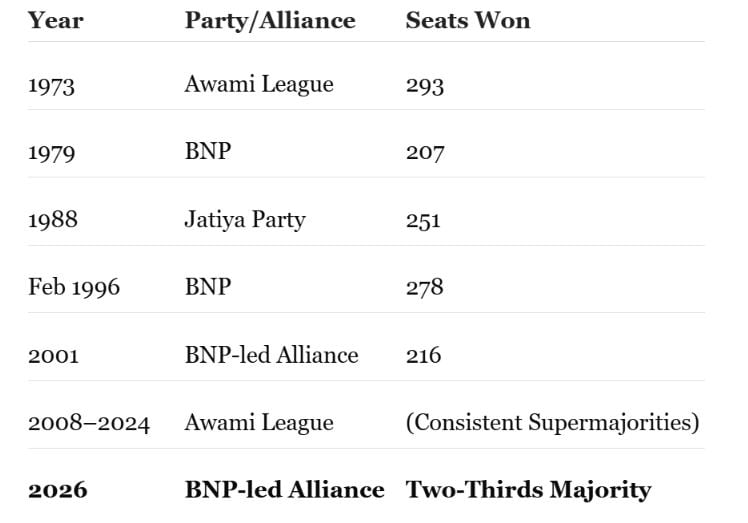
Task: Click Awami League in the 1973 row
Action: click(x=259, y=84)
